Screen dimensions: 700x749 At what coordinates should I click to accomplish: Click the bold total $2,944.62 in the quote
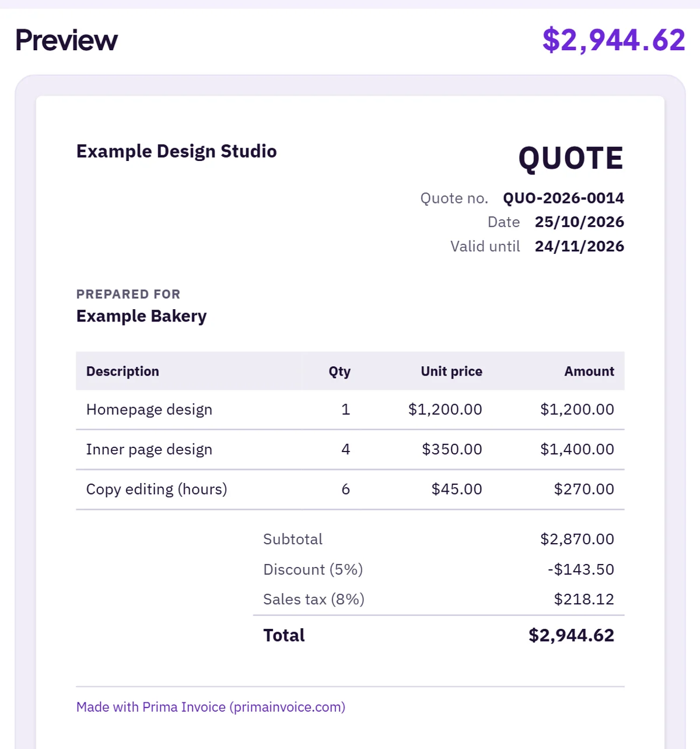(571, 636)
